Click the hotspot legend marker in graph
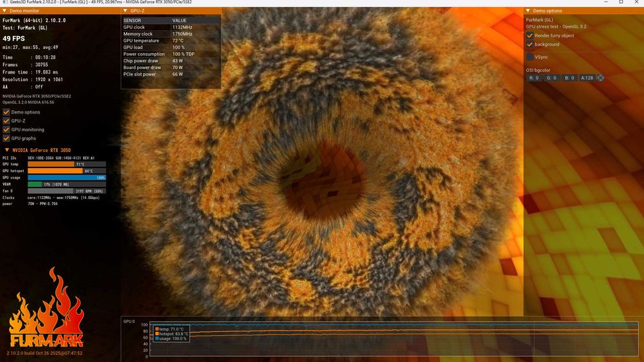The width and height of the screenshot is (644, 362). pos(157,334)
